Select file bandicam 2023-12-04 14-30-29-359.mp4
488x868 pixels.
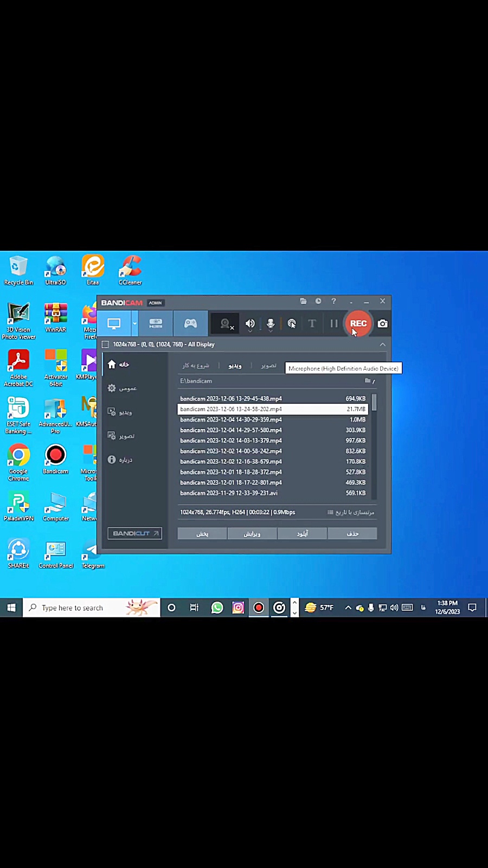tap(273, 420)
